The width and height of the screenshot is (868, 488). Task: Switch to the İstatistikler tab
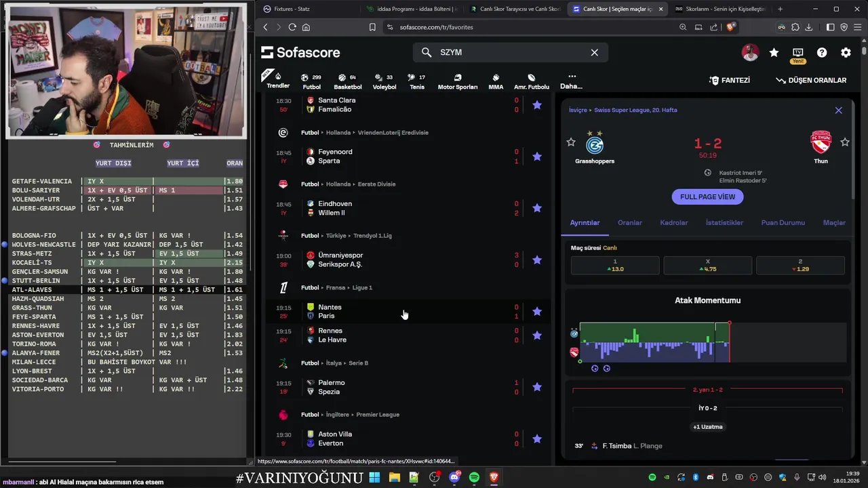pyautogui.click(x=724, y=222)
